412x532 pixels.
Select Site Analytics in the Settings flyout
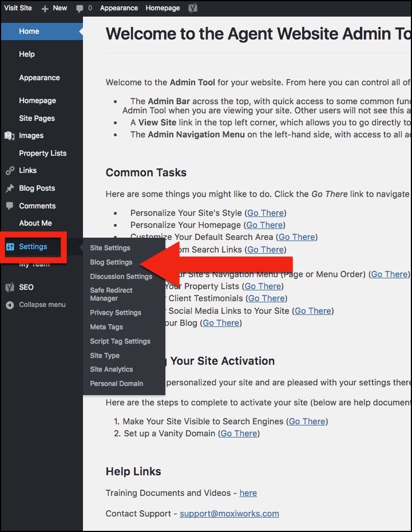pyautogui.click(x=111, y=369)
